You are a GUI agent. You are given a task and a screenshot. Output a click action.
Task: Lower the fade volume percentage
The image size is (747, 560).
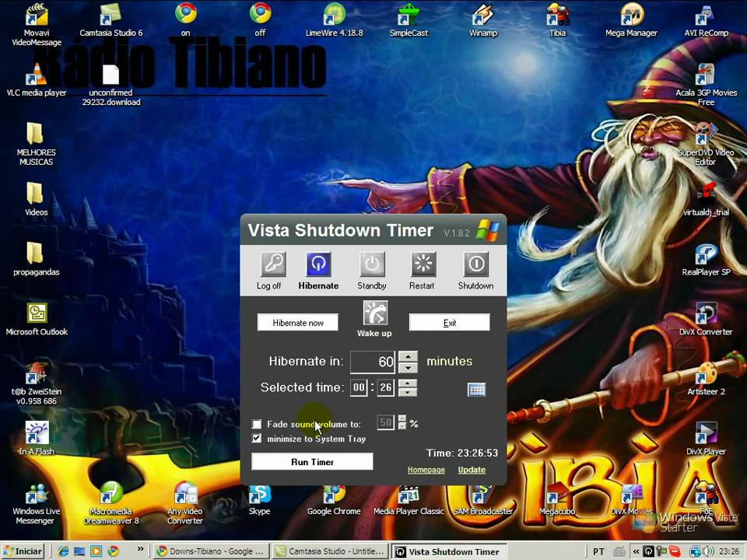(x=402, y=425)
